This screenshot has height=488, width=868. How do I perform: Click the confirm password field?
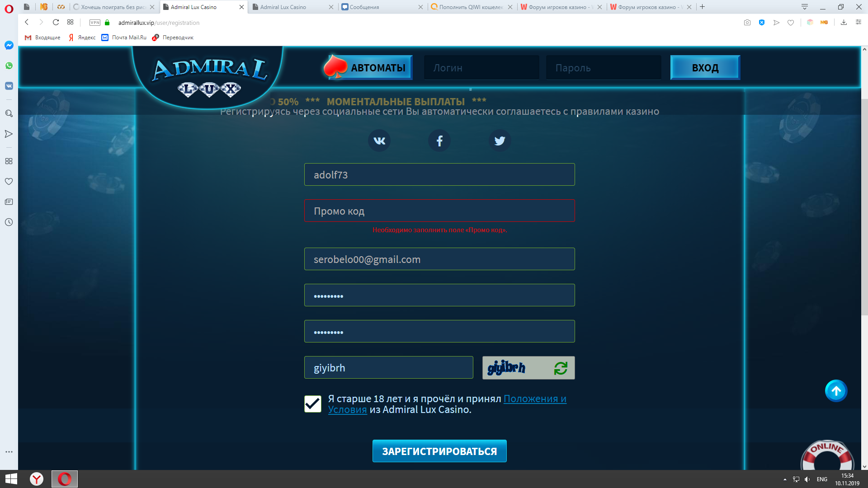click(439, 331)
